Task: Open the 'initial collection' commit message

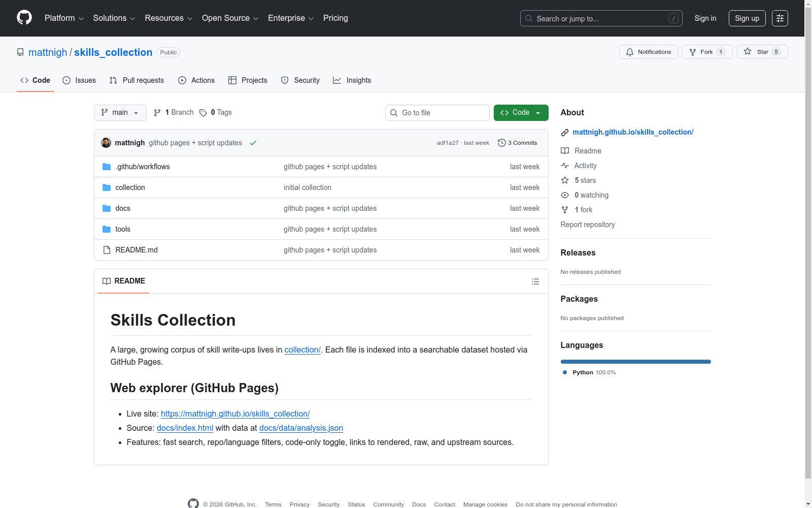Action: click(308, 187)
